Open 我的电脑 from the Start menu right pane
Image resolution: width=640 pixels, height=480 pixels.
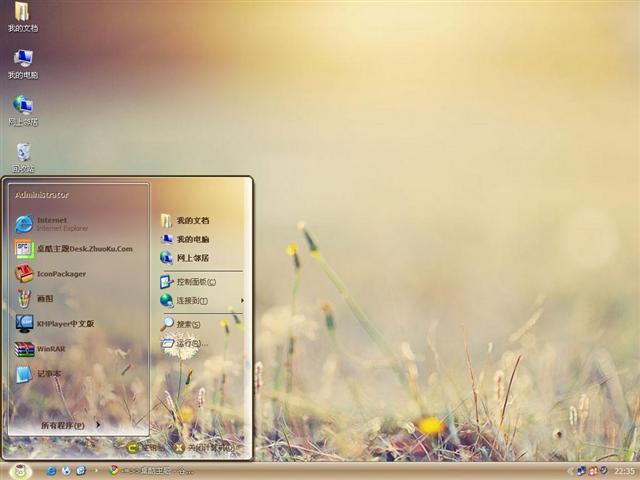[190, 239]
